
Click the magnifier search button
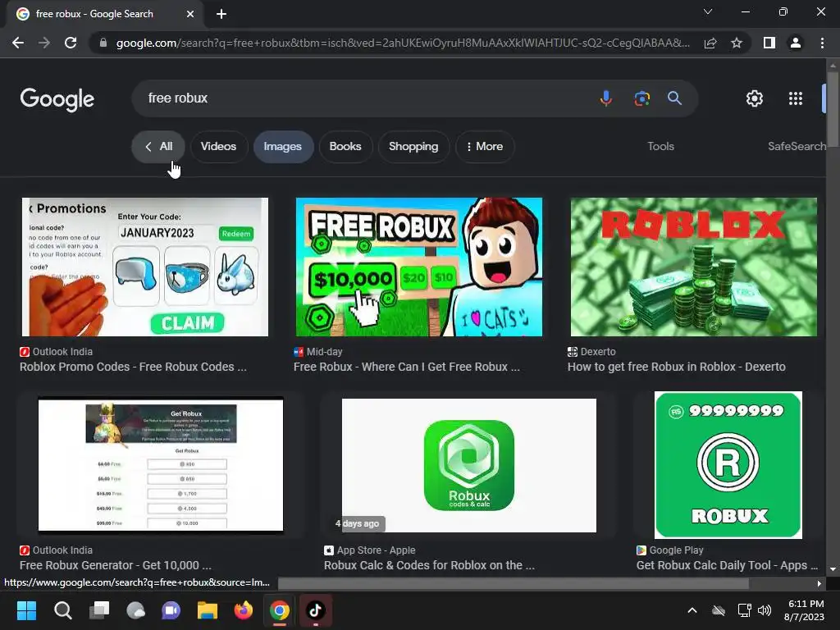[674, 98]
